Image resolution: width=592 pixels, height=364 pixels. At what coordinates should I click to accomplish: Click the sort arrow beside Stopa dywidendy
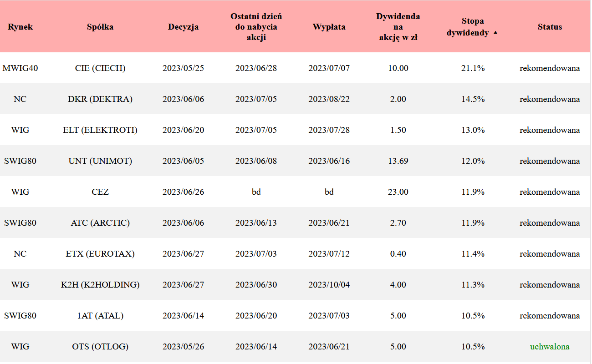(495, 33)
